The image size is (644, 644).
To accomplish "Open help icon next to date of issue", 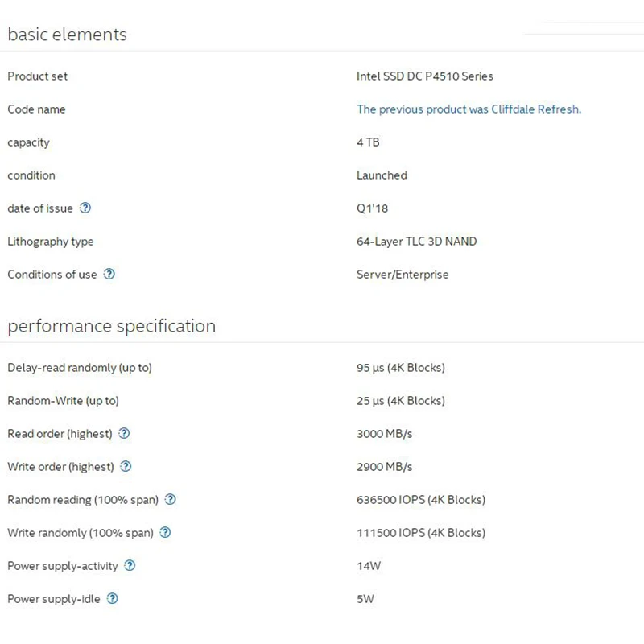I will tap(85, 208).
